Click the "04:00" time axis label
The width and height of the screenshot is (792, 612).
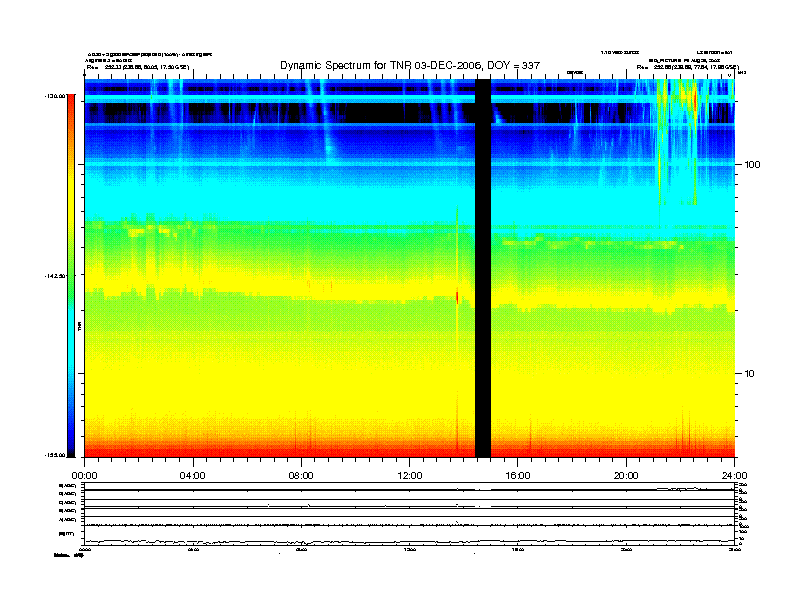[193, 476]
